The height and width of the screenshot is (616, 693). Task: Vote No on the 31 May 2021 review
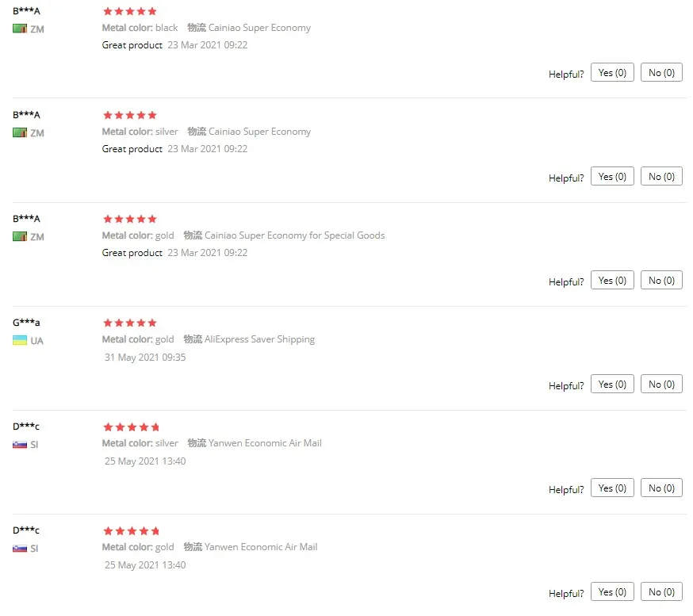(x=661, y=384)
